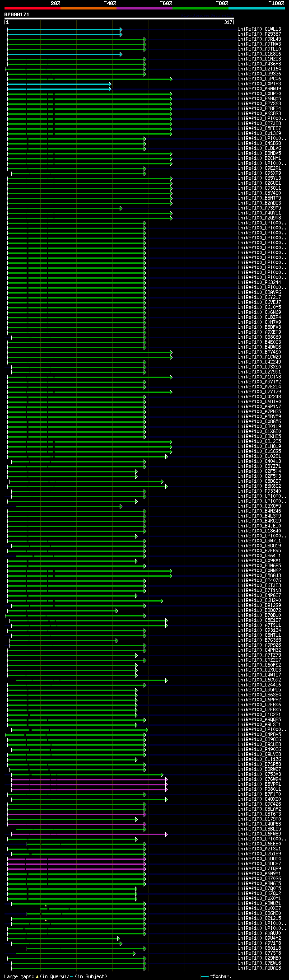The height and width of the screenshot is (980, 289).
Task: Click UniRef100_O18640 label
Action: tap(259, 531)
